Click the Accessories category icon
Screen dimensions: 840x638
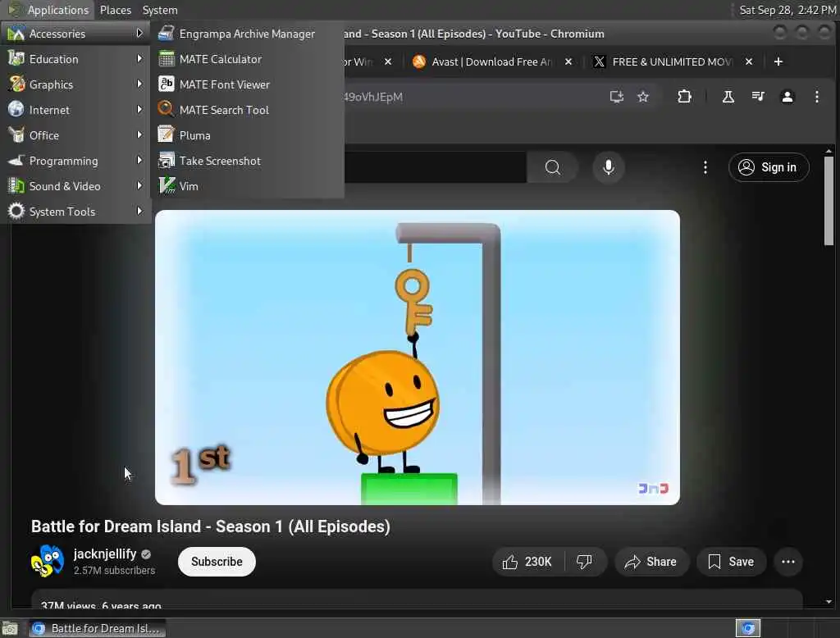16,34
